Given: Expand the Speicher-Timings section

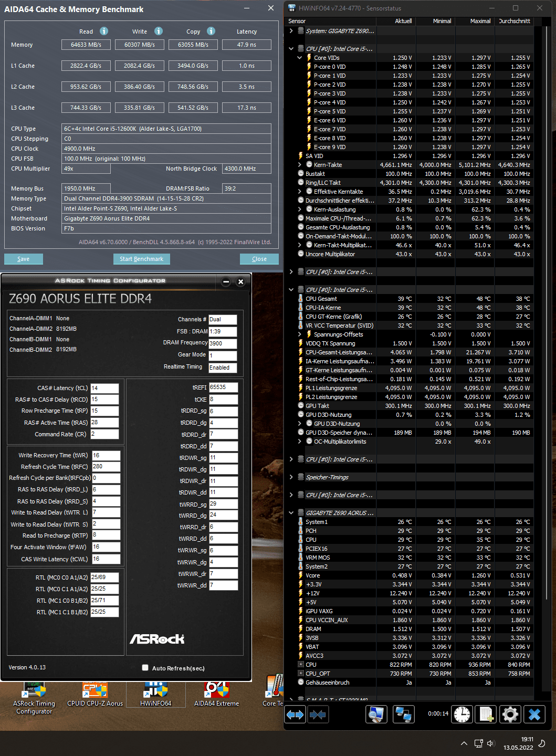Looking at the screenshot, I should [291, 477].
